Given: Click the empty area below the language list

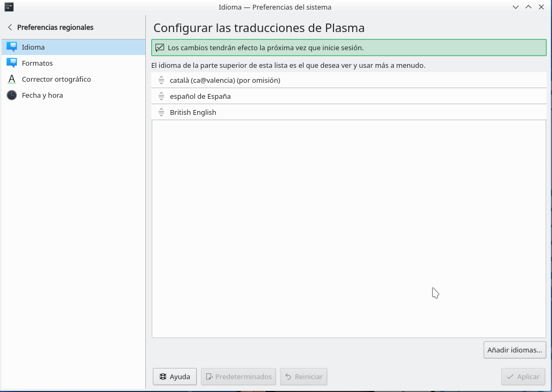Looking at the screenshot, I should tap(348, 229).
